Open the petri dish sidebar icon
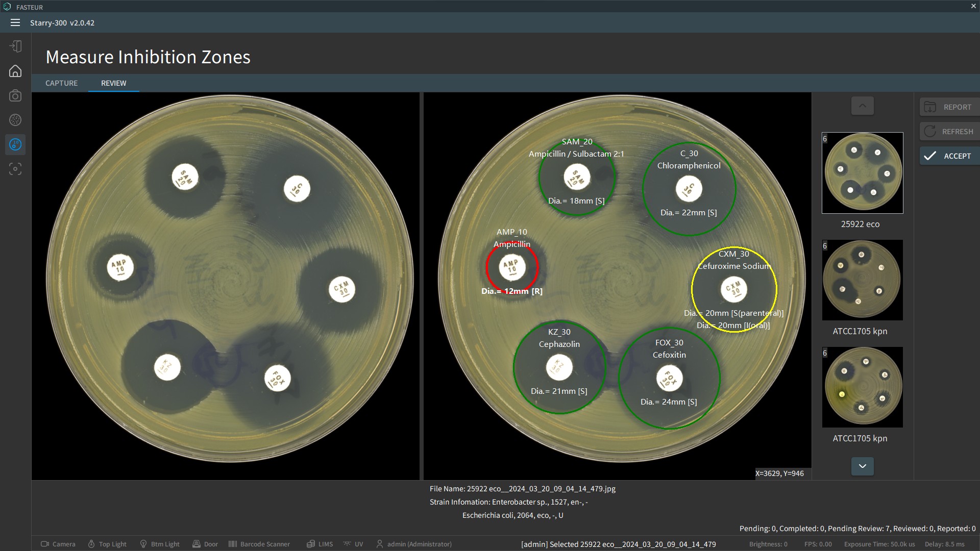The image size is (980, 551). [x=15, y=120]
